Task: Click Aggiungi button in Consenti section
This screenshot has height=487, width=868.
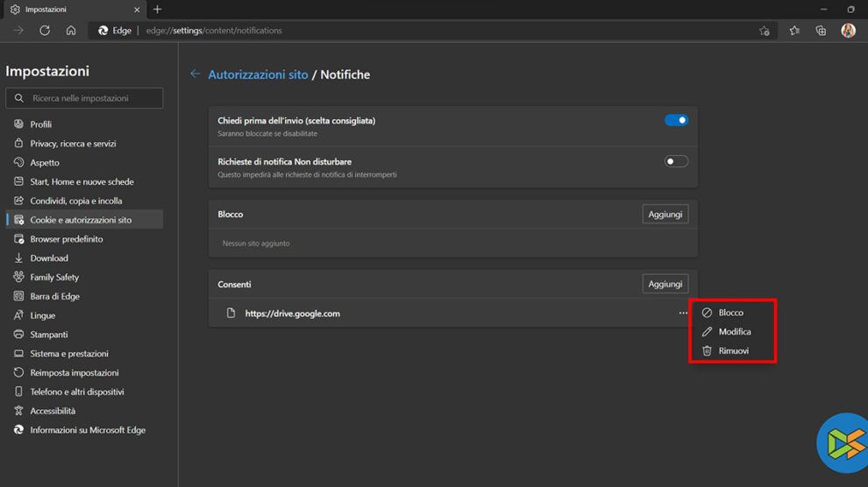Action: click(x=665, y=284)
